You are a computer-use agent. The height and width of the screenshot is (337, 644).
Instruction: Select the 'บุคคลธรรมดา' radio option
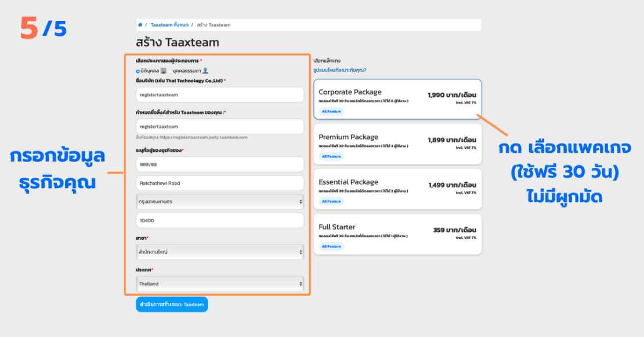pyautogui.click(x=169, y=71)
